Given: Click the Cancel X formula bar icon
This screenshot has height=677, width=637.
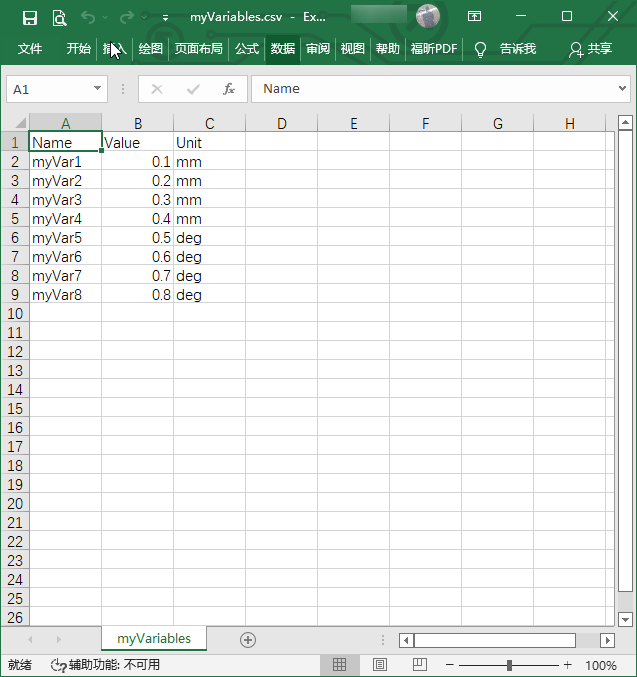Looking at the screenshot, I should tap(157, 89).
